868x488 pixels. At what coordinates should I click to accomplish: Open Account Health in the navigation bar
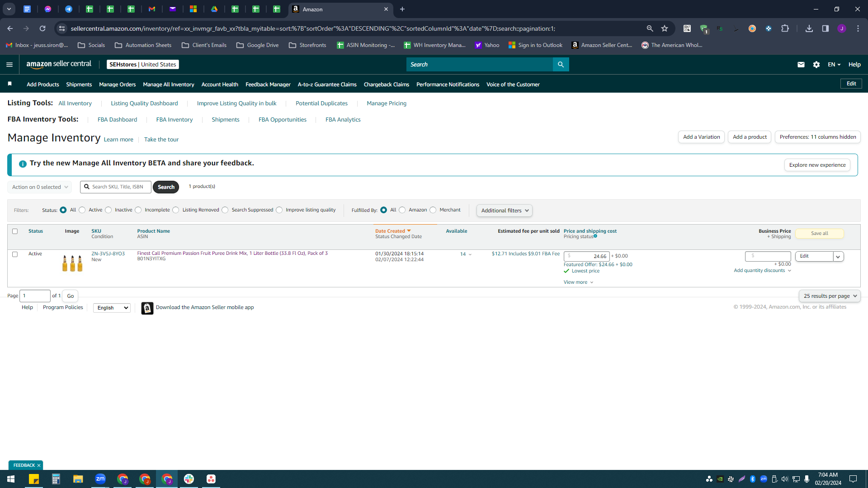[x=220, y=84]
